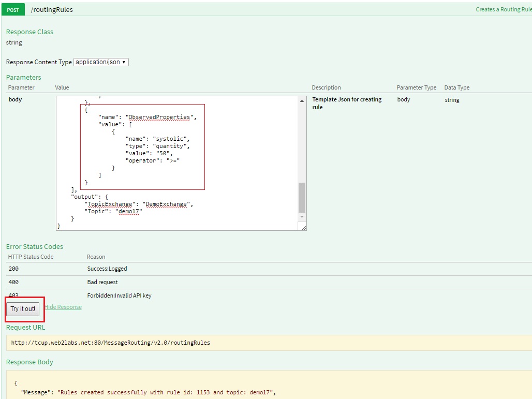The width and height of the screenshot is (532, 399).
Task: Click the Response Class heading
Action: tap(29, 32)
